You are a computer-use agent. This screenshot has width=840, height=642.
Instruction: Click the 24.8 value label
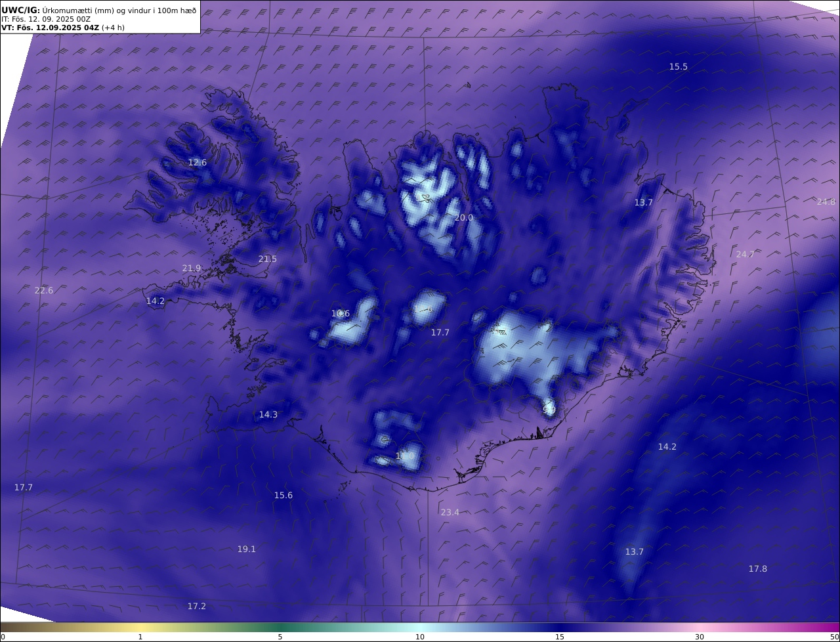826,202
